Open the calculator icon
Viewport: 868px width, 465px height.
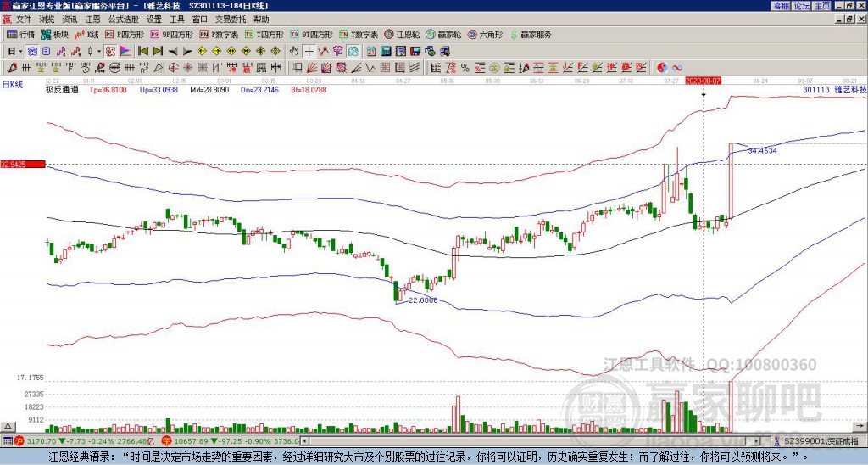tap(386, 51)
